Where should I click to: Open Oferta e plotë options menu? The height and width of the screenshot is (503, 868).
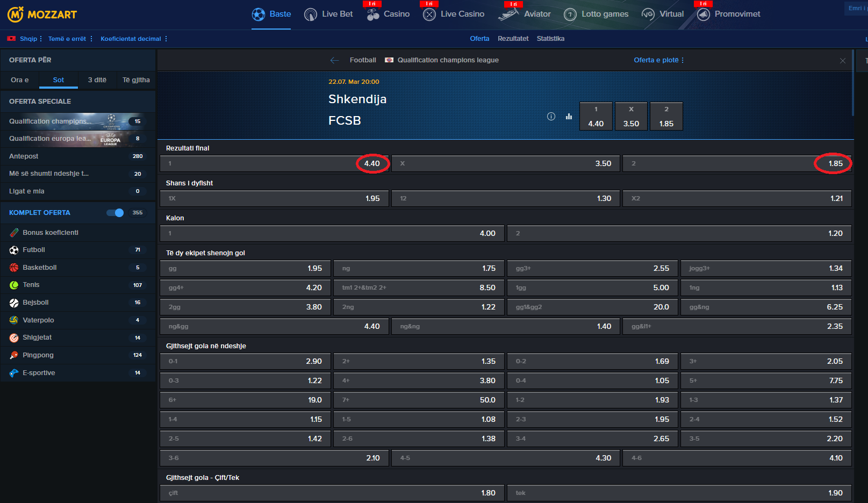659,60
